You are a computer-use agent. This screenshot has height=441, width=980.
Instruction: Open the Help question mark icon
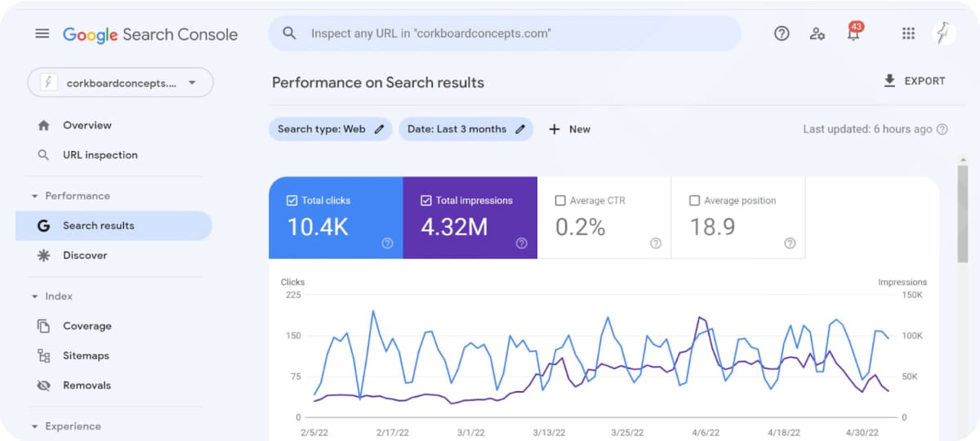782,33
